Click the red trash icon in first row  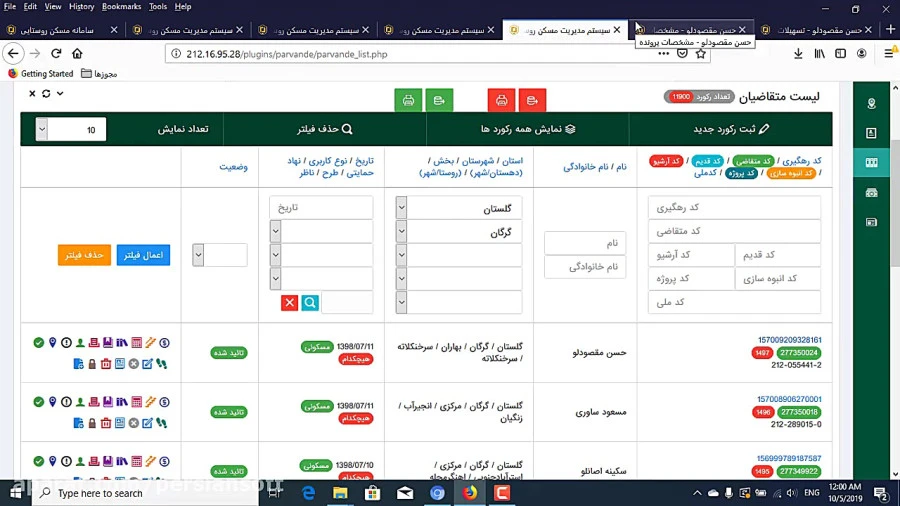pos(106,364)
